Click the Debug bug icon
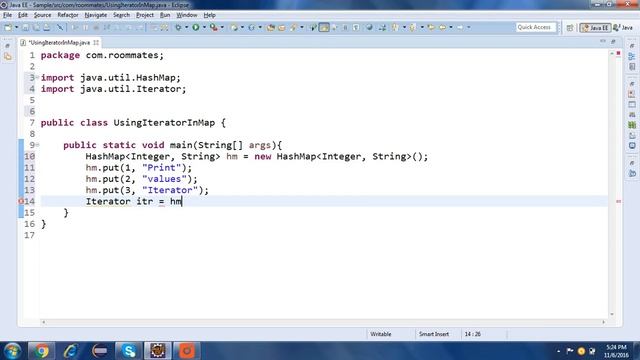The height and width of the screenshot is (360, 640). 178,27
